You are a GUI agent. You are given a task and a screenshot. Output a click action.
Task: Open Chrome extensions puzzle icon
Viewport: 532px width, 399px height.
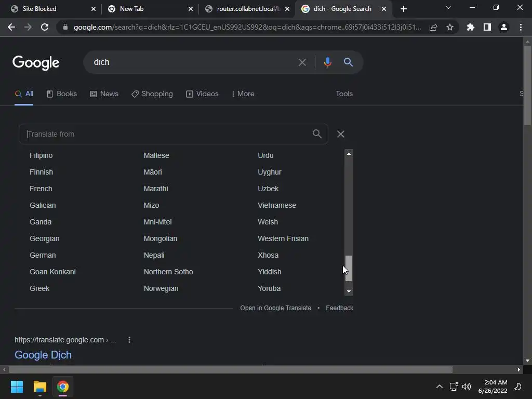click(x=471, y=27)
